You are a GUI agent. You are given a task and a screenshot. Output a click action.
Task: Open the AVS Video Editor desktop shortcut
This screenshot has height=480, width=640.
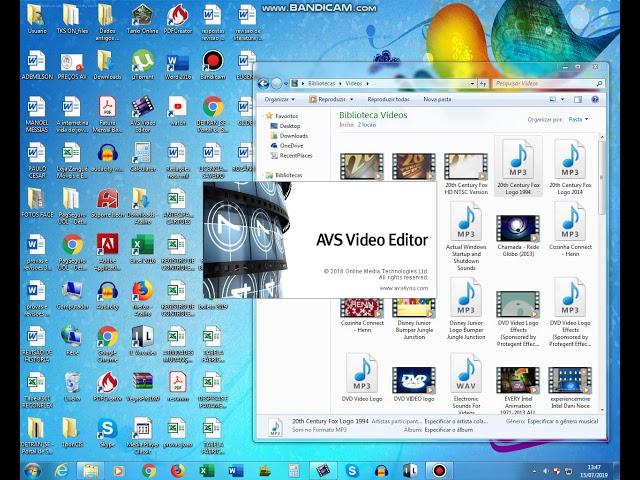coord(142,109)
